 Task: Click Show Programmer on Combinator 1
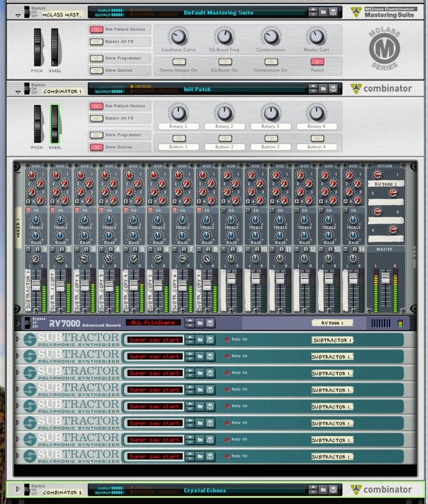96,135
